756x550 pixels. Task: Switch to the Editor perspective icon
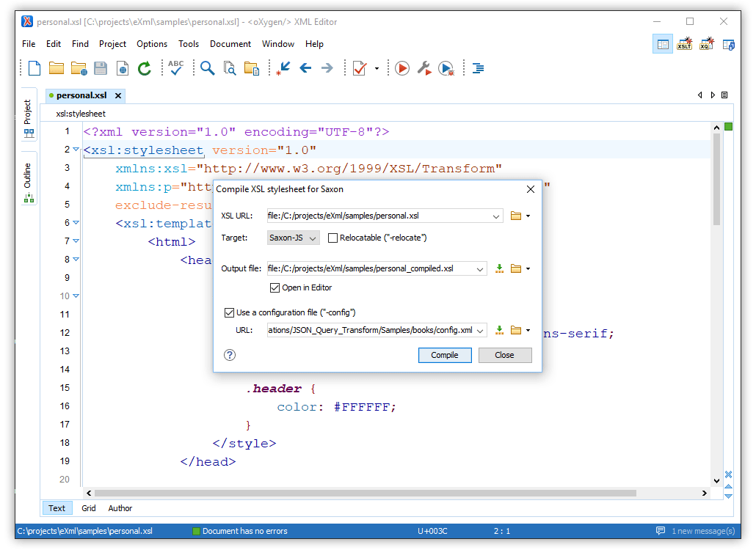[663, 44]
